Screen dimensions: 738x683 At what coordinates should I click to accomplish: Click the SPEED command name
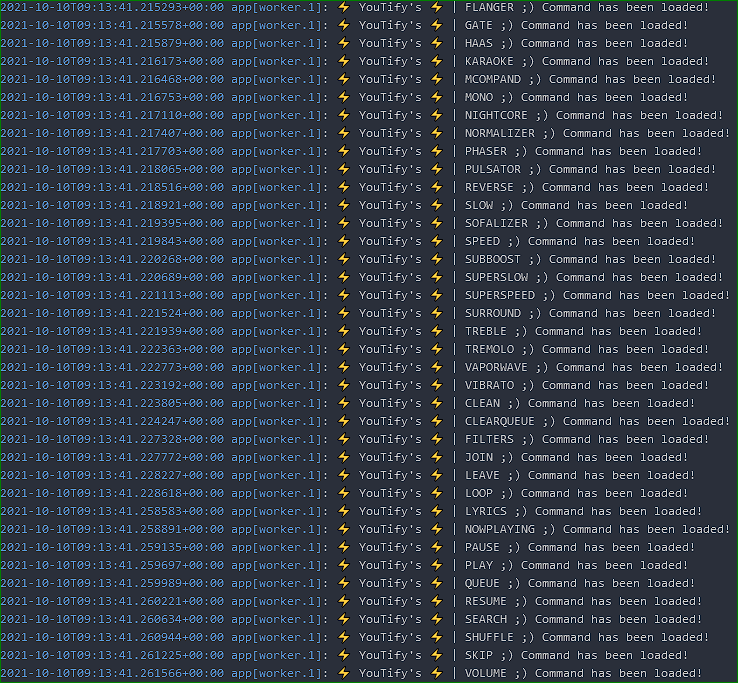(x=482, y=241)
